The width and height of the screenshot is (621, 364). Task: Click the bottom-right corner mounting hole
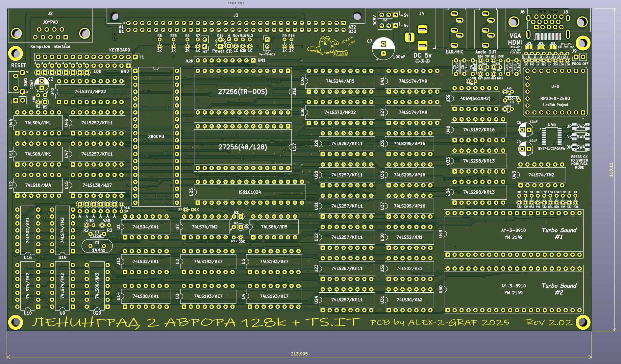[583, 322]
